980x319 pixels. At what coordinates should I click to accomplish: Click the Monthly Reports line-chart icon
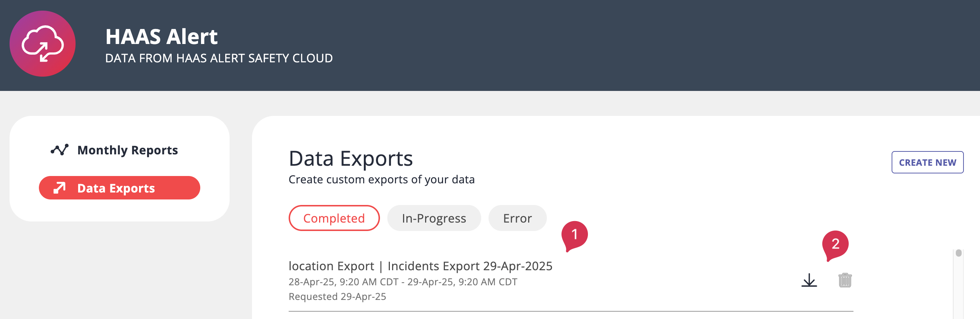coord(59,150)
